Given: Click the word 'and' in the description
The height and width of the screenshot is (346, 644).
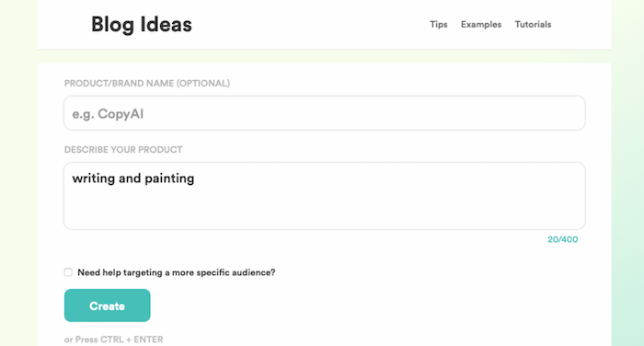Looking at the screenshot, I should (130, 179).
